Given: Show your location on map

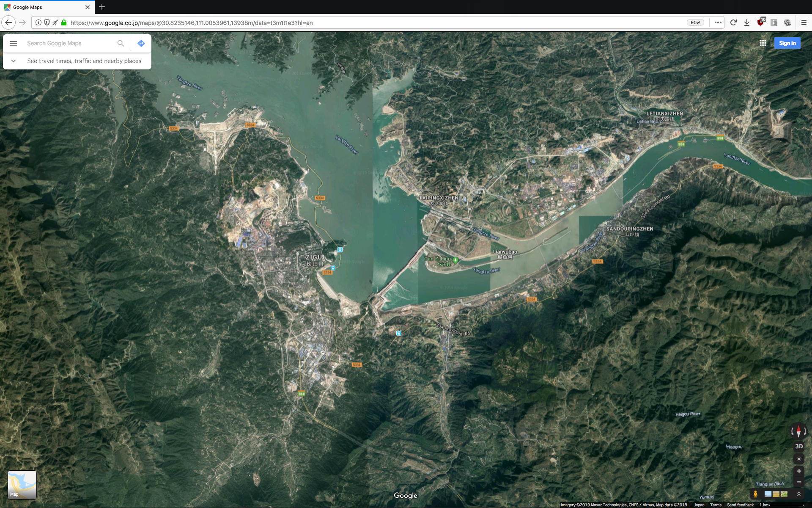Looking at the screenshot, I should tap(798, 459).
